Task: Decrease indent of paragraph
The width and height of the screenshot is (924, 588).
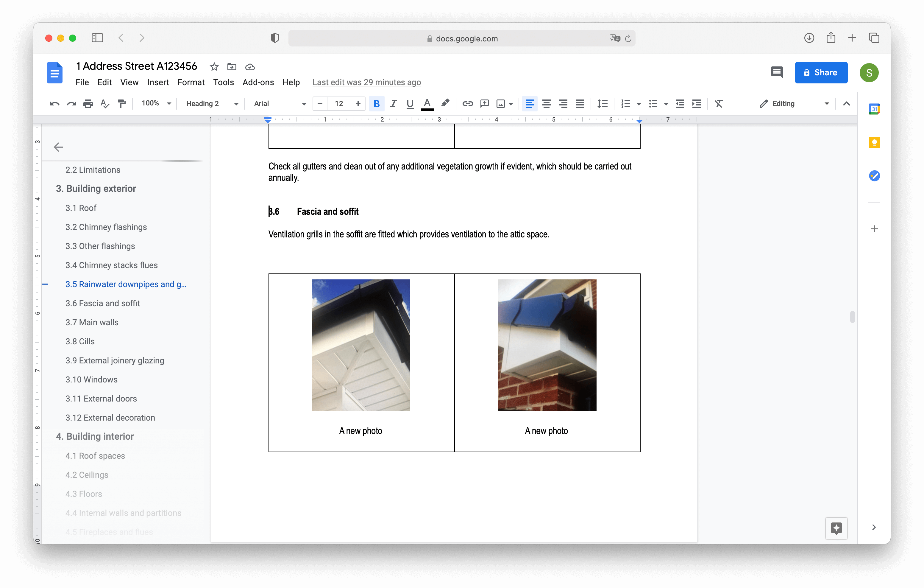Action: [680, 104]
